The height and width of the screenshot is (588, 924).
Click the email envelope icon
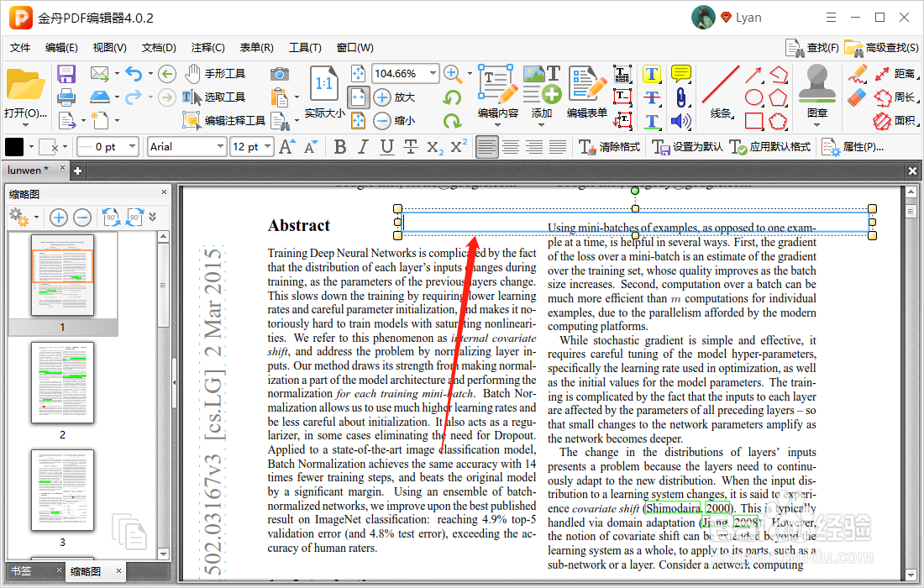coord(100,74)
